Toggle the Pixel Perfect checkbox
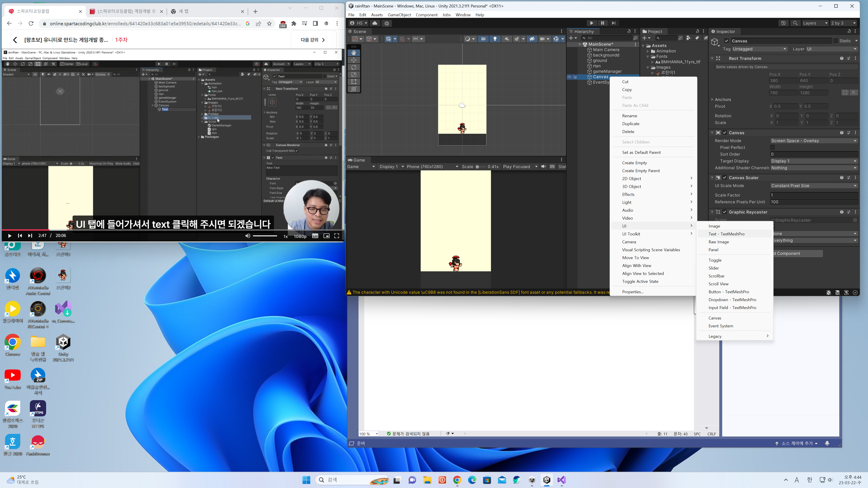868x488 pixels. click(x=773, y=148)
